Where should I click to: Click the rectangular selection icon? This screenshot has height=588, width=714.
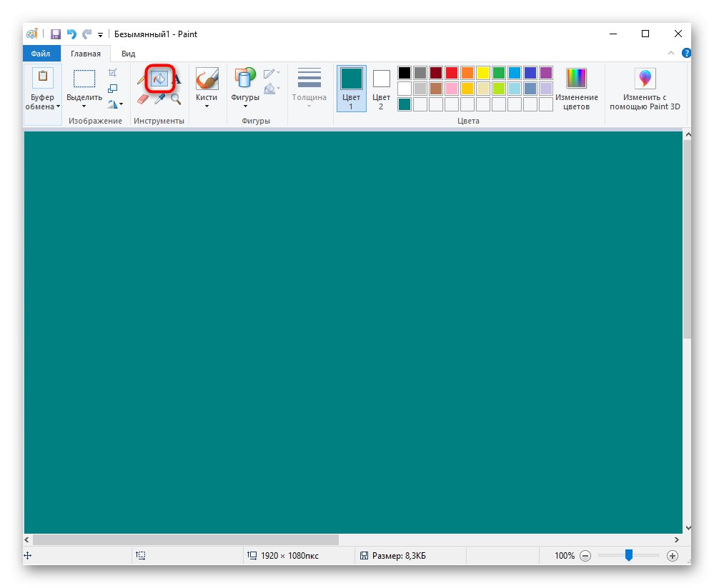pos(84,79)
